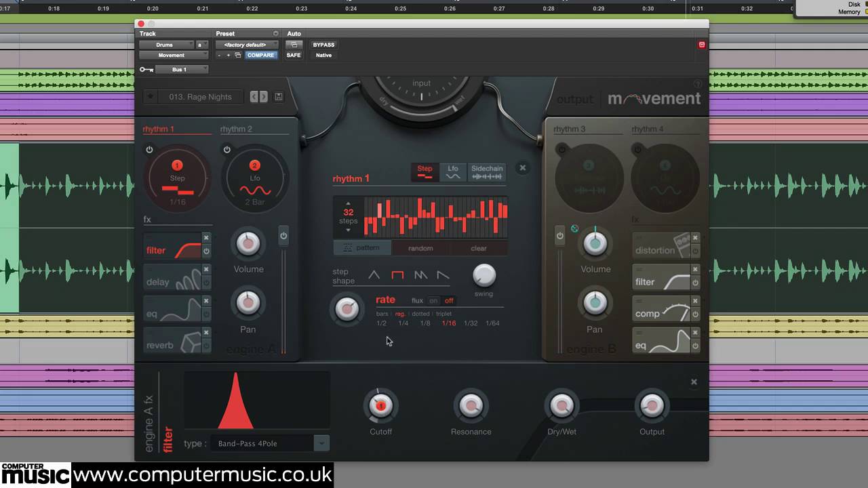The height and width of the screenshot is (488, 868).
Task: Click the BYPASS button
Action: (x=324, y=45)
